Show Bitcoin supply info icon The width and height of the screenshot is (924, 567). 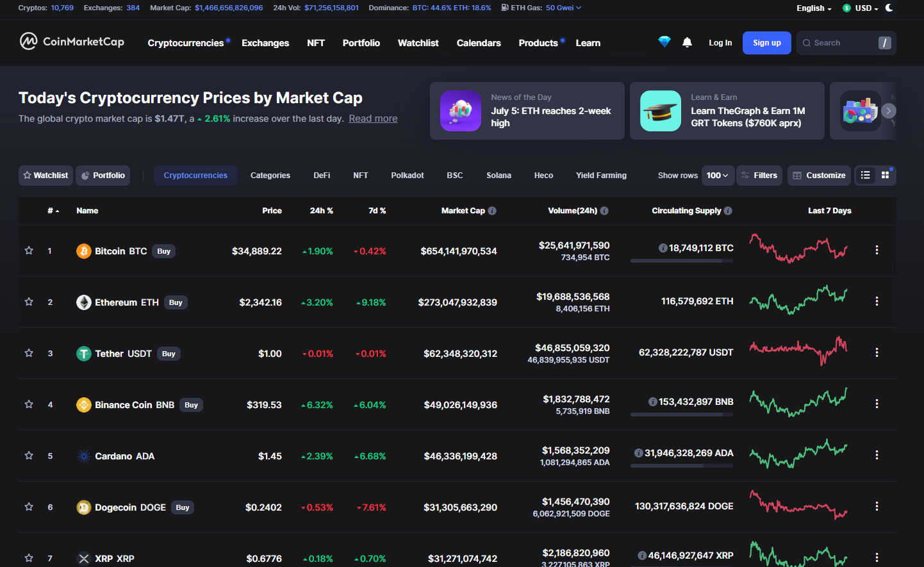pyautogui.click(x=663, y=248)
